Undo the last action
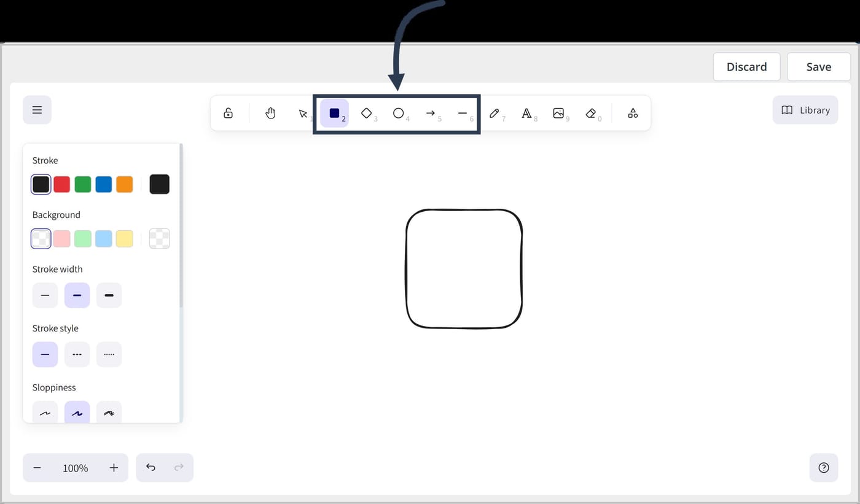The height and width of the screenshot is (504, 860). click(150, 468)
